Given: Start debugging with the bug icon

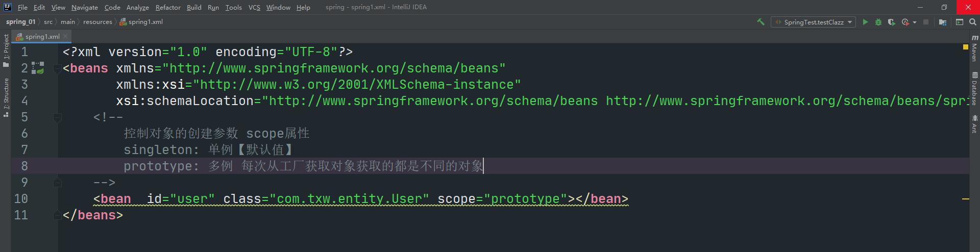Looking at the screenshot, I should 878,22.
